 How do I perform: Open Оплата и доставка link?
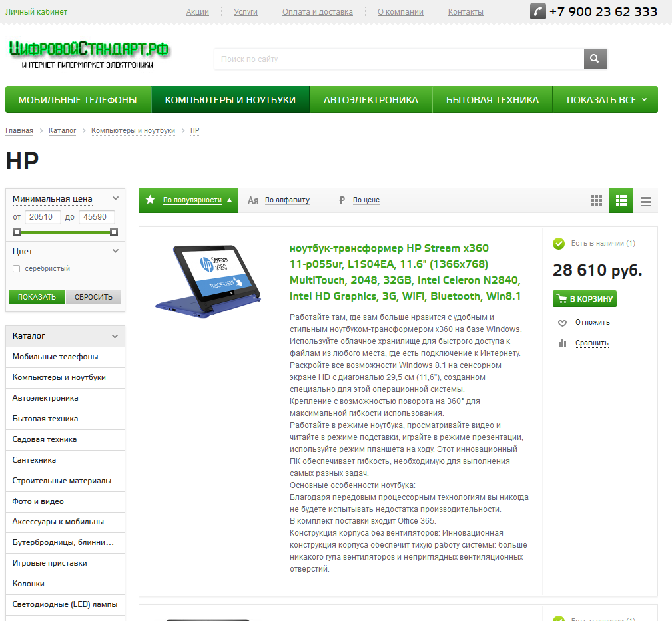coord(318,12)
